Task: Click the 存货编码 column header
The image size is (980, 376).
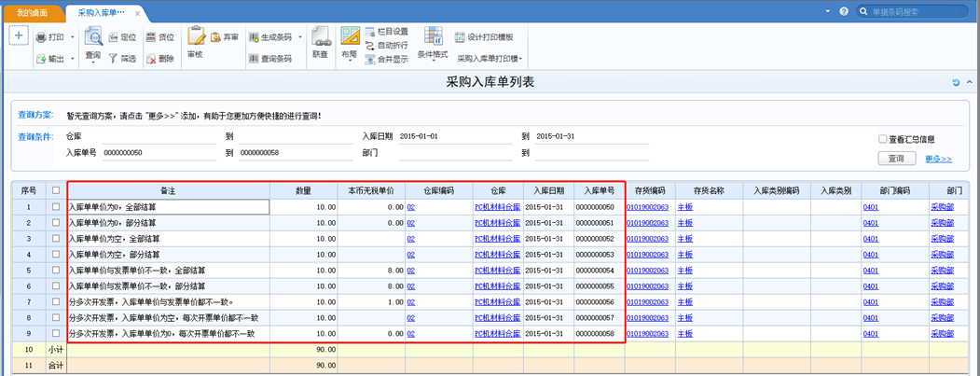Action: tap(650, 190)
